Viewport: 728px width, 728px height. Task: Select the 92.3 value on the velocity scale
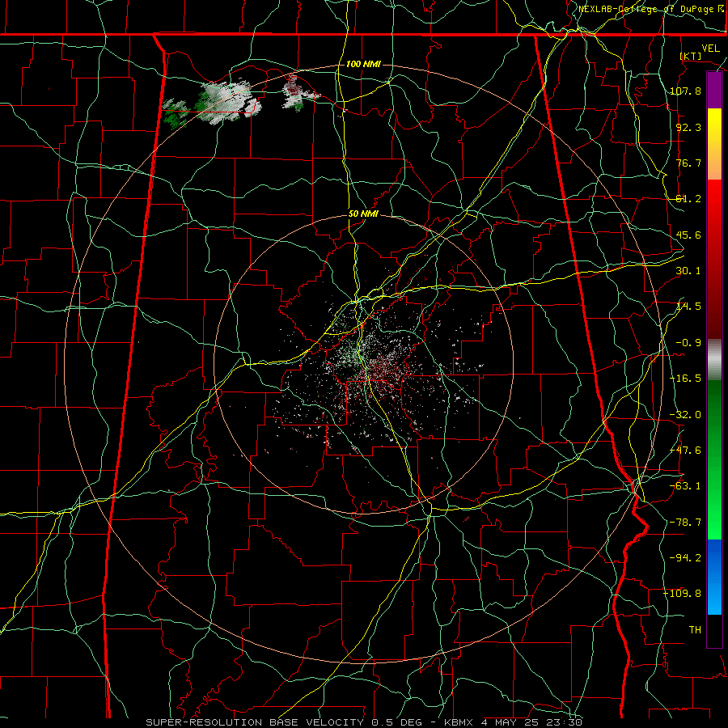[688, 127]
